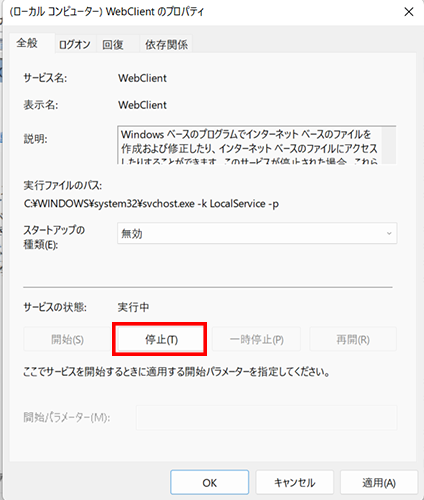This screenshot has width=424, height=500.
Task: Open the 依存関係 tab
Action: pos(166,44)
